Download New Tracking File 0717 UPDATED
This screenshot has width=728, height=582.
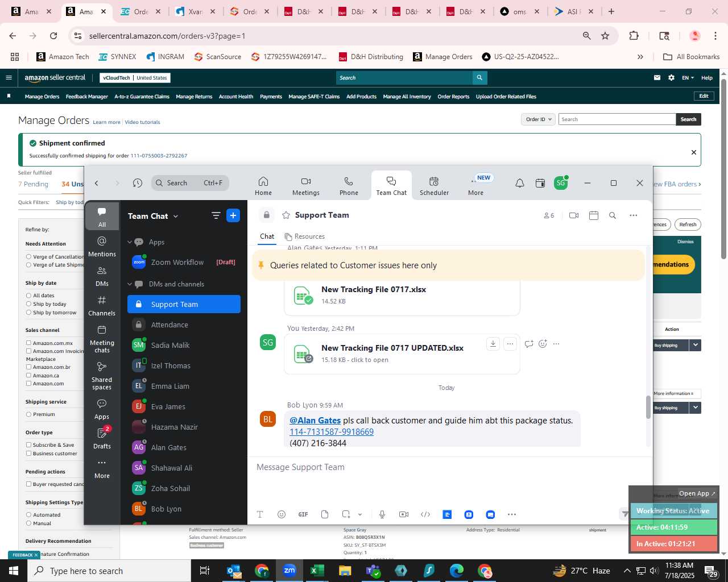point(493,343)
